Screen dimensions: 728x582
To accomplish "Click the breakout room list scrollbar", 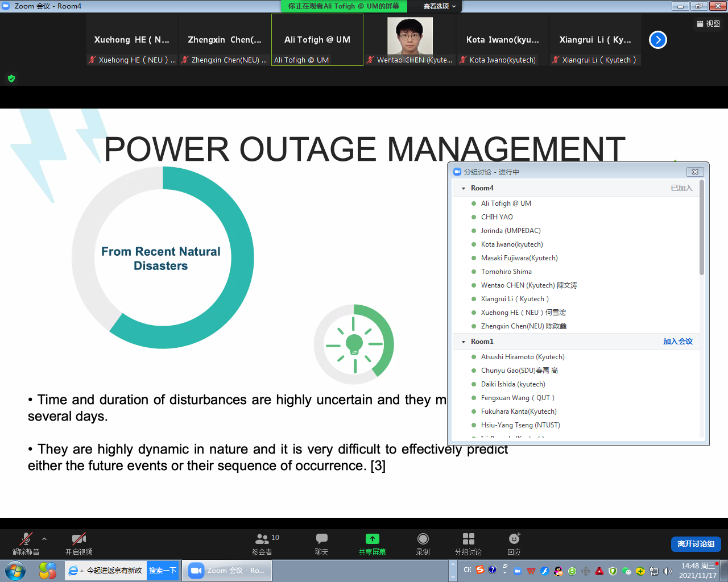I will tap(702, 227).
